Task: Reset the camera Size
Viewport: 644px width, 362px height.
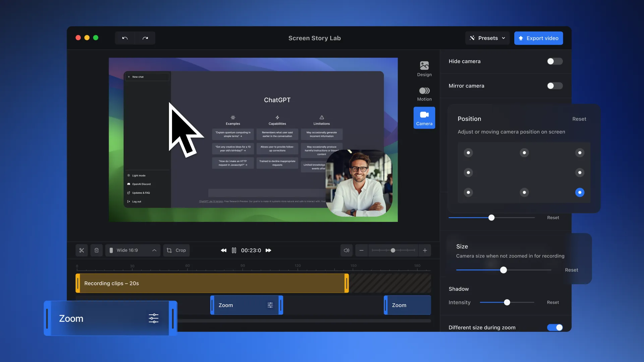Action: click(571, 270)
